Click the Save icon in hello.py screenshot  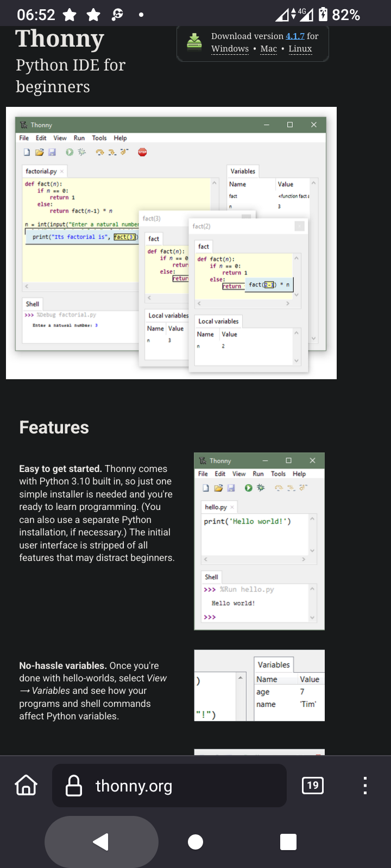click(x=231, y=488)
